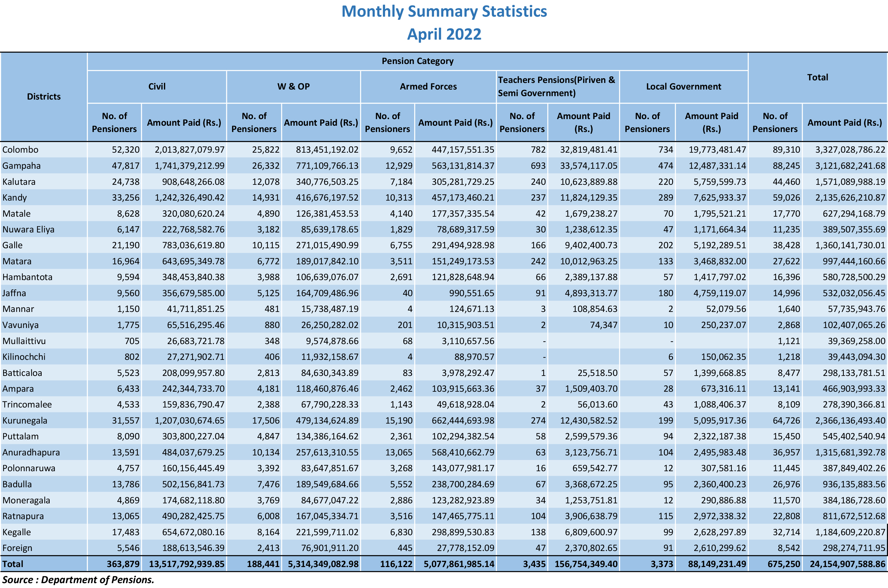Select the Moneragala district label
Screen dimensions: 888x588
point(26,501)
